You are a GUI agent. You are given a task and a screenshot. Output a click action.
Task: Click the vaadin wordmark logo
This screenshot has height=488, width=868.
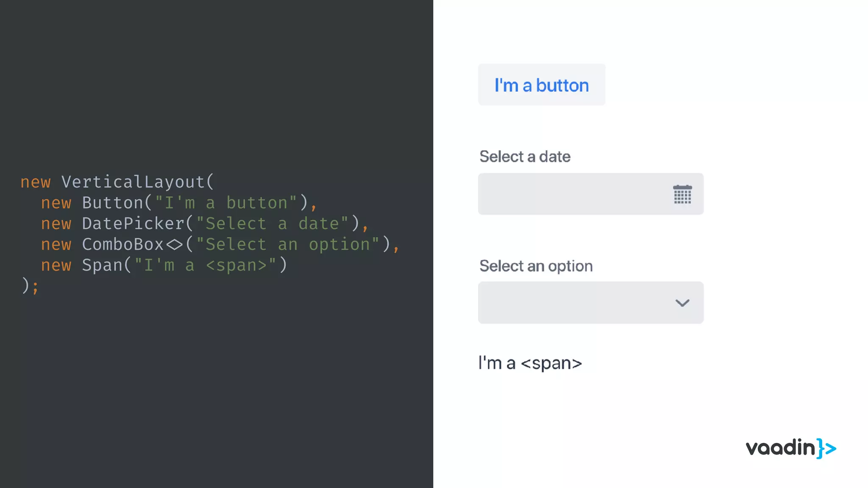(780, 448)
